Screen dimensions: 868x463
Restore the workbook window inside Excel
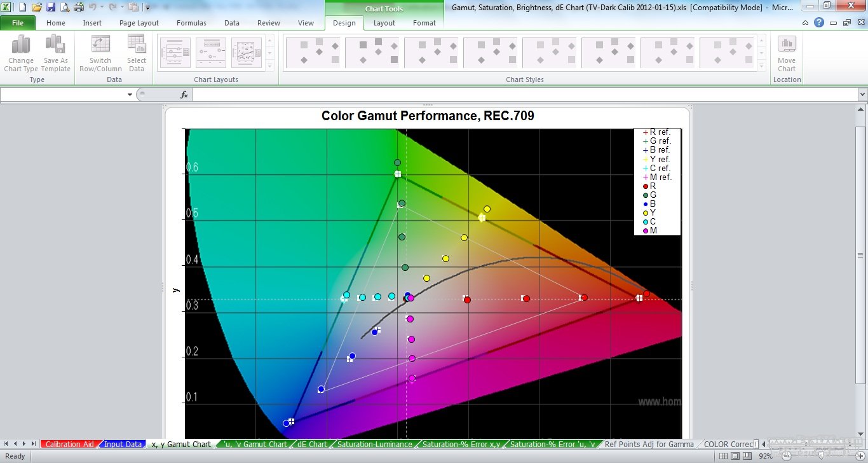click(x=846, y=22)
